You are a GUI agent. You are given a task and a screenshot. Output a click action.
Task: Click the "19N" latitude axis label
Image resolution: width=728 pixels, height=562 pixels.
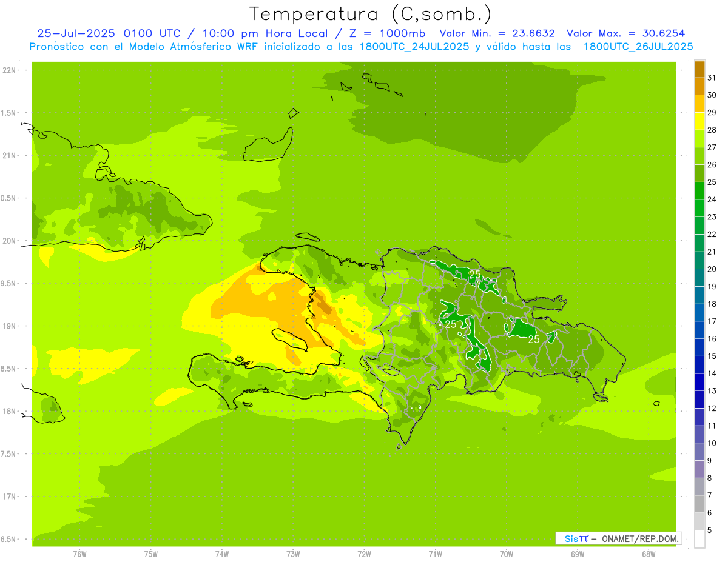(10, 326)
